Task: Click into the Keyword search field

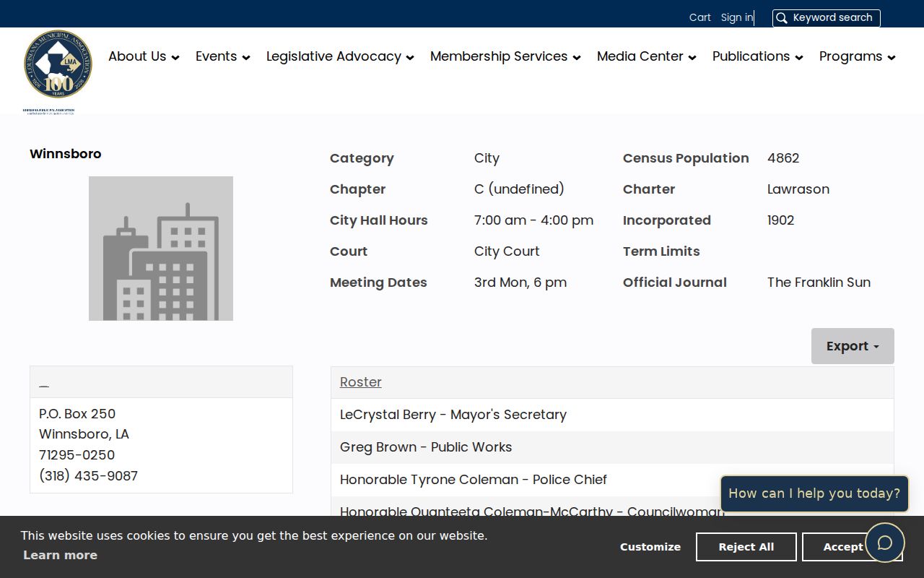Action: pos(827,18)
